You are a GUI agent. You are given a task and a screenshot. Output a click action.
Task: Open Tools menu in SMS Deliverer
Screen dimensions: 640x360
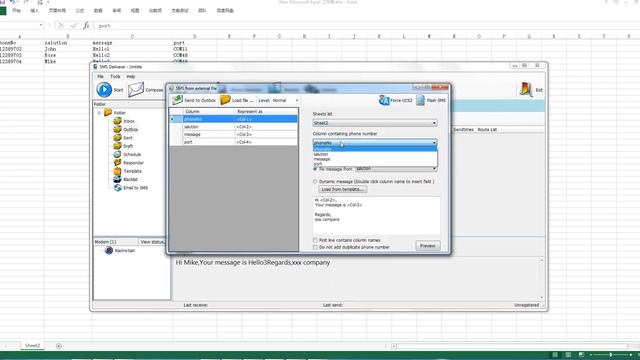[115, 76]
